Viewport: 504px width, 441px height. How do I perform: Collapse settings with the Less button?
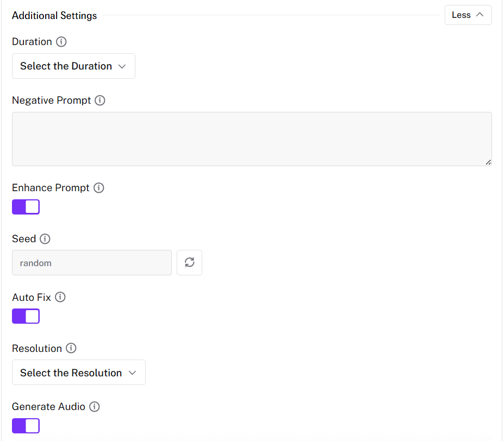[x=468, y=15]
